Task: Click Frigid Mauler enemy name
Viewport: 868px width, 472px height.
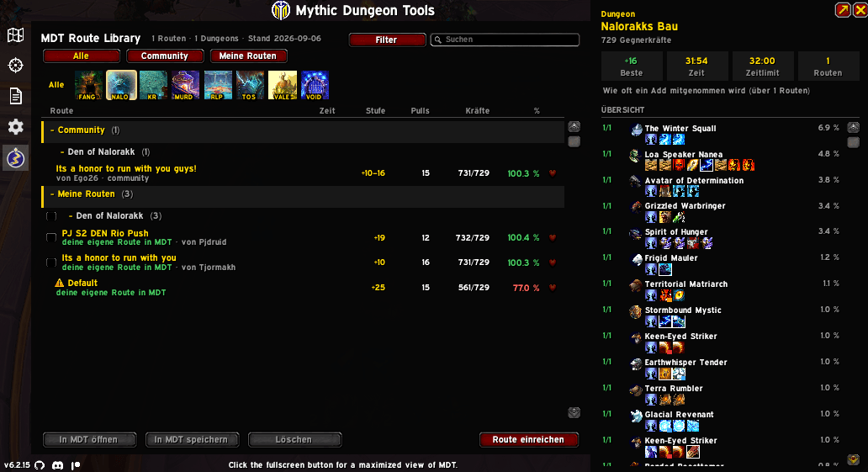Action: click(671, 258)
